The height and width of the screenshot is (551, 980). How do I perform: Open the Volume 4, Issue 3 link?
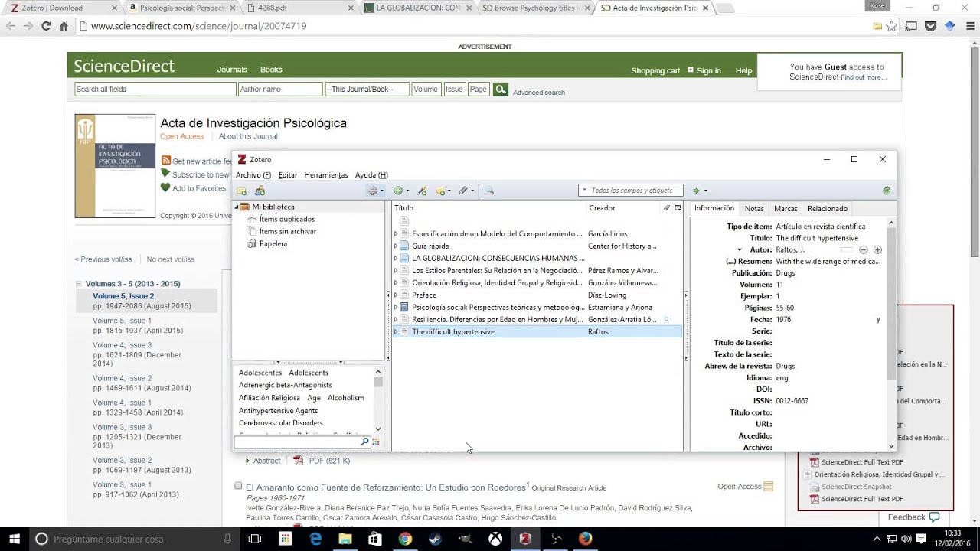(122, 345)
